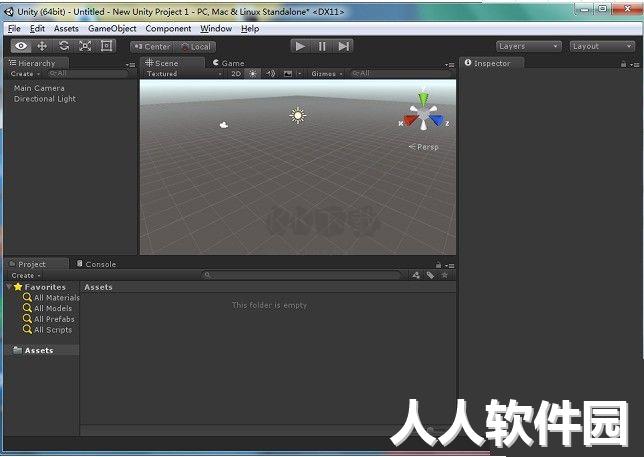Toggle 2D scene view mode
Viewport: 644px width, 457px height.
pyautogui.click(x=236, y=74)
